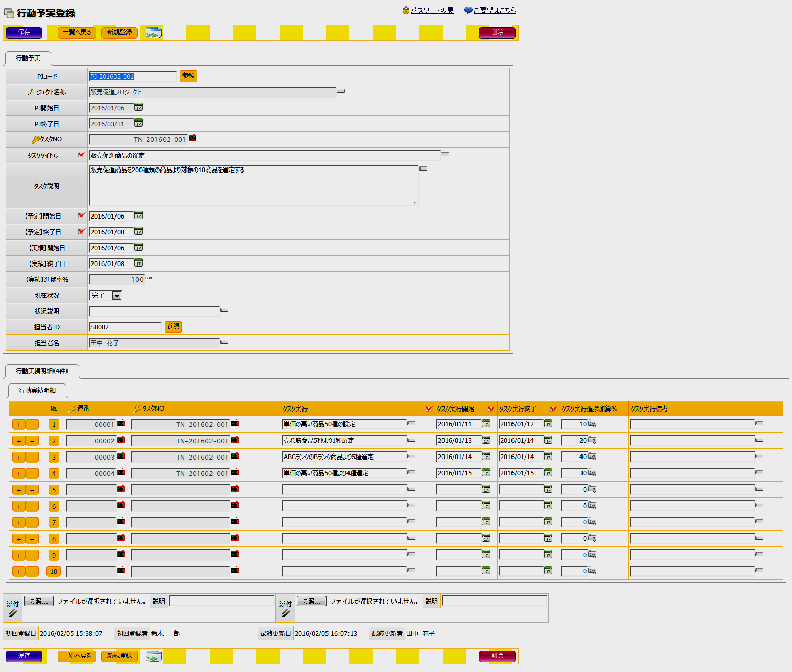Click 参照 button beside PJコード
The image size is (792, 672).
[x=189, y=76]
